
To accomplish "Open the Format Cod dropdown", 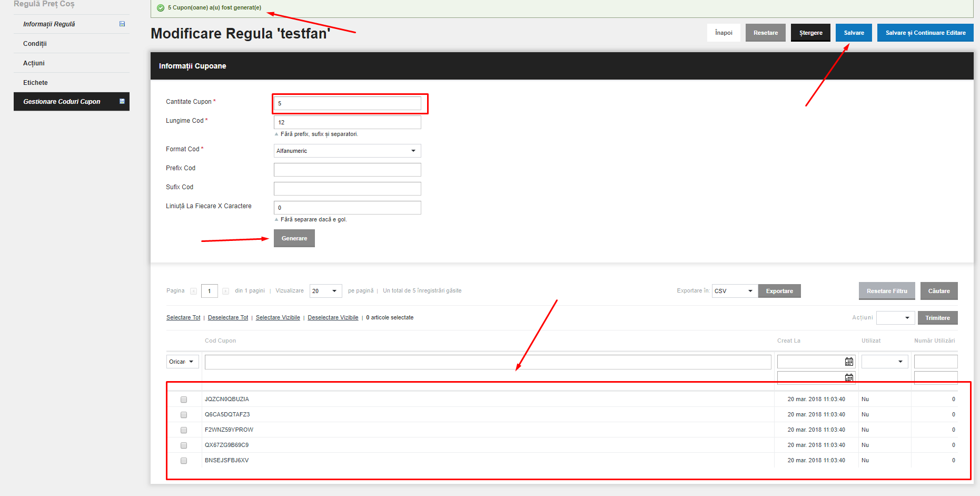I will 347,151.
